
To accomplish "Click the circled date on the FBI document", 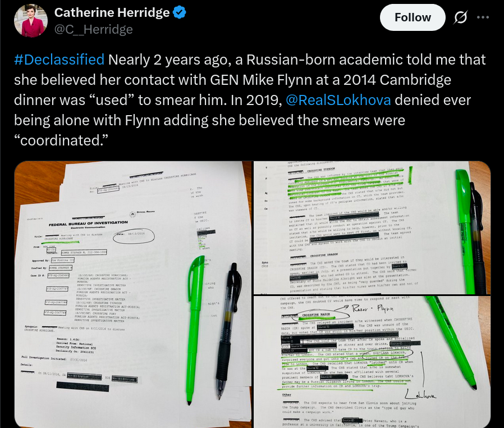I will (134, 235).
